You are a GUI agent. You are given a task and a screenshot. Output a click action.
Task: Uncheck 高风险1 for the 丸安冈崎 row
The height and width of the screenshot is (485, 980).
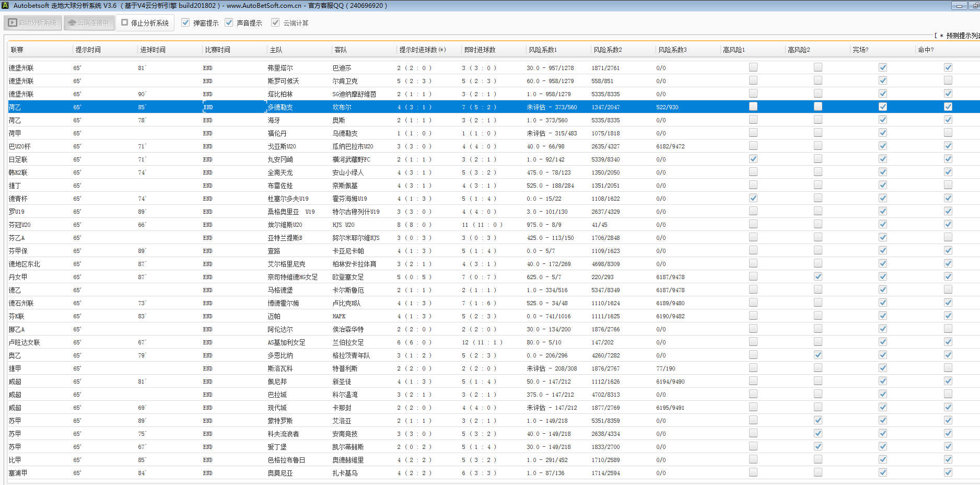(x=753, y=159)
